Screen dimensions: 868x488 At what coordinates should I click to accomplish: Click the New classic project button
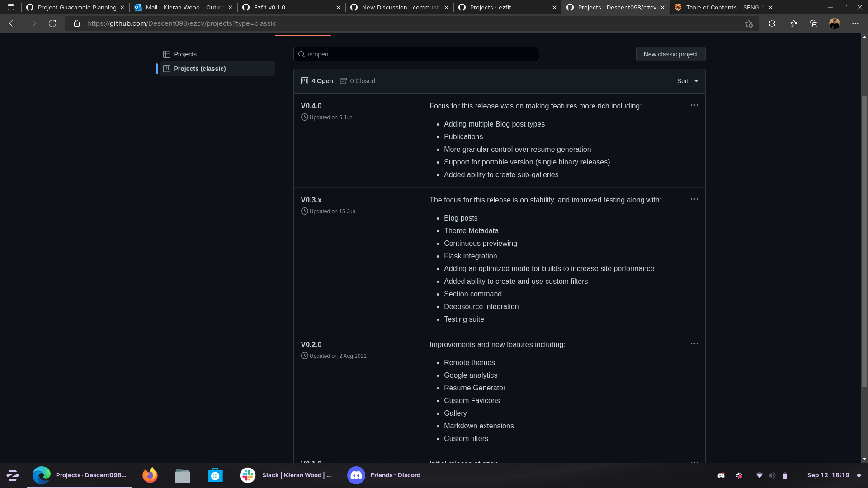point(670,54)
